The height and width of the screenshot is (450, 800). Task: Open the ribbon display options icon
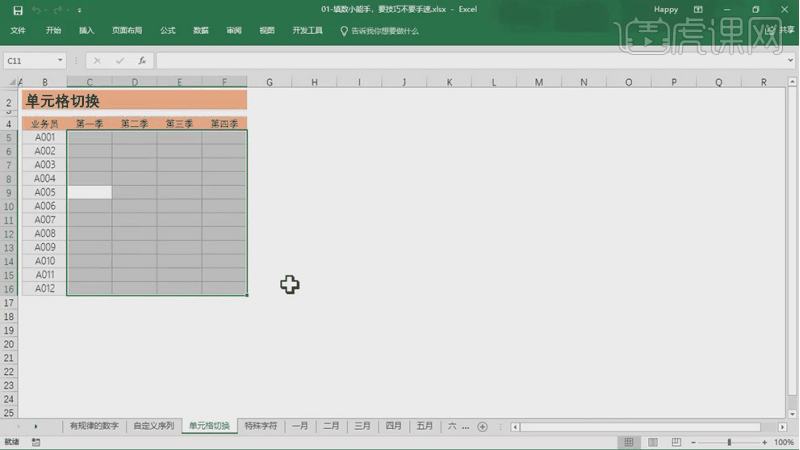tap(698, 10)
